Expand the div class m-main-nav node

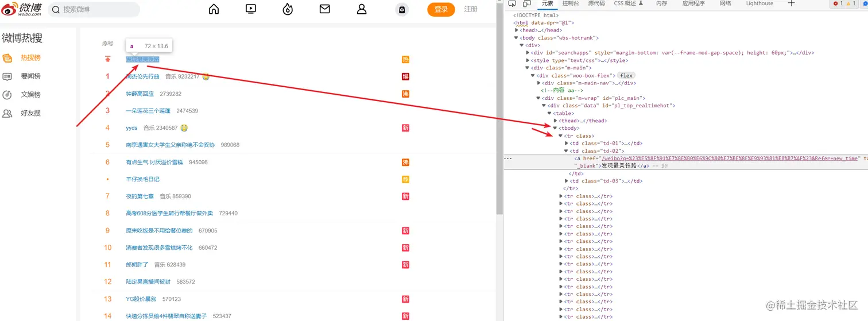pyautogui.click(x=538, y=83)
